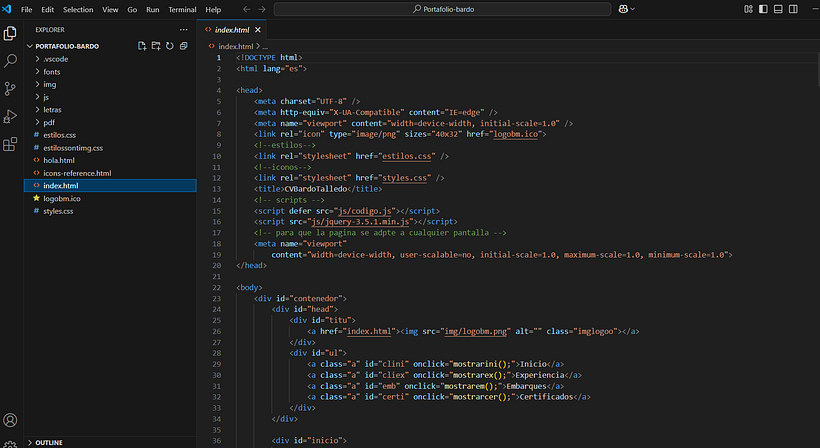Click the img/logobm.png src link

tap(476, 331)
